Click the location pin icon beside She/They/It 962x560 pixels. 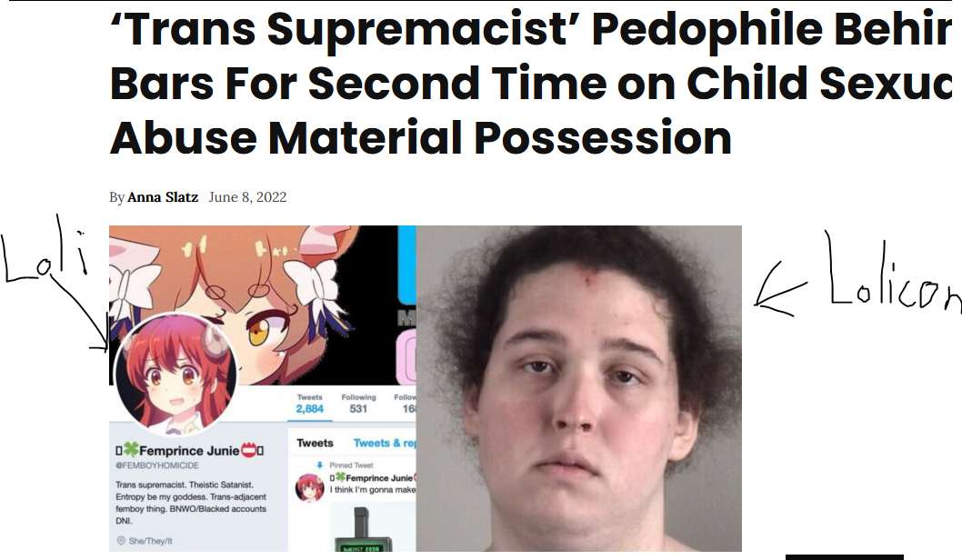121,540
